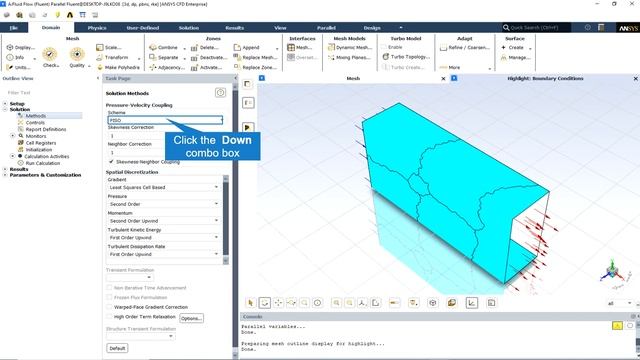Image resolution: width=640 pixels, height=360 pixels.
Task: Expand the Monitors tree node
Action: point(12,136)
